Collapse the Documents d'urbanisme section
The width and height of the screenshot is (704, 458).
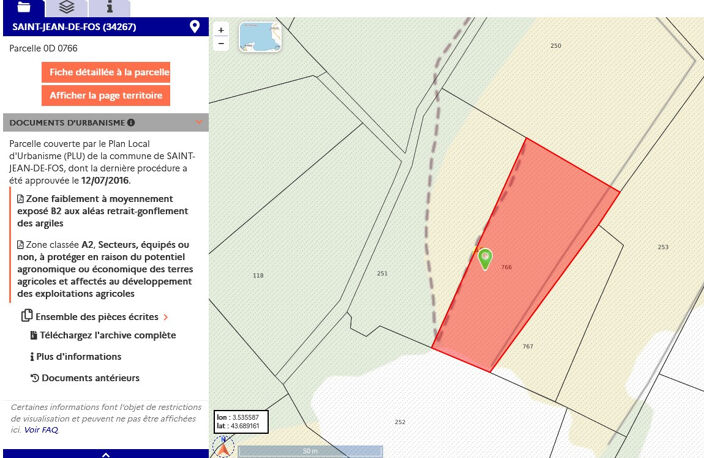[199, 122]
